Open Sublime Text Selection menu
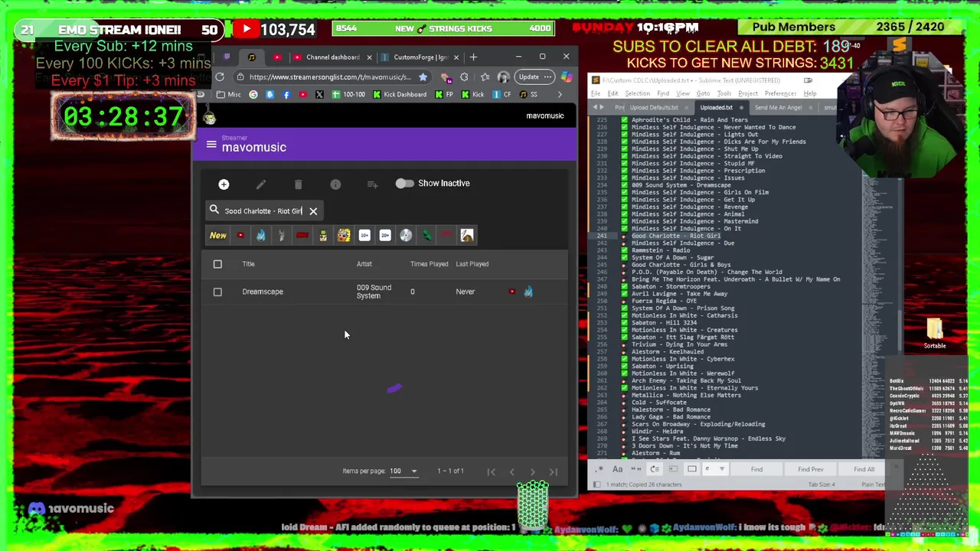The width and height of the screenshot is (980, 551). pyautogui.click(x=637, y=93)
